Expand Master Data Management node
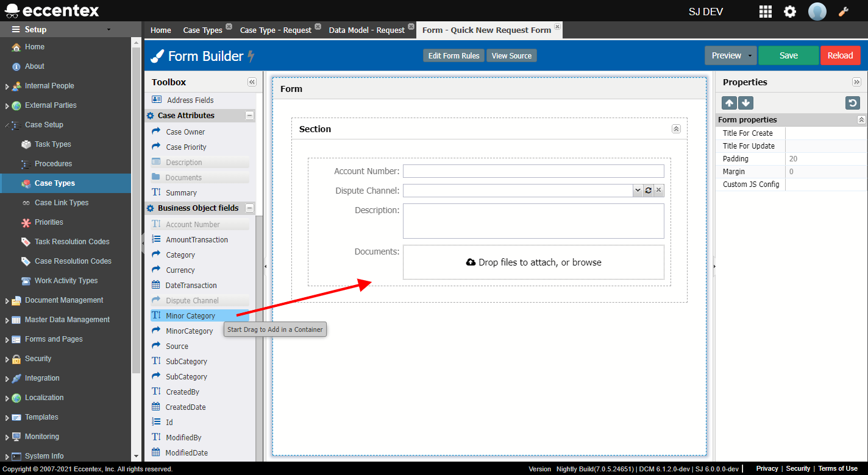 pyautogui.click(x=7, y=320)
